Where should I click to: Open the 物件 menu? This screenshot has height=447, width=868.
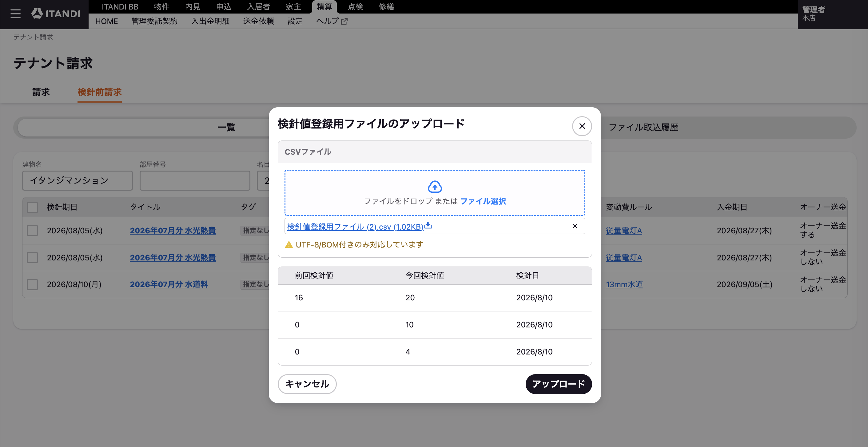[x=162, y=7]
